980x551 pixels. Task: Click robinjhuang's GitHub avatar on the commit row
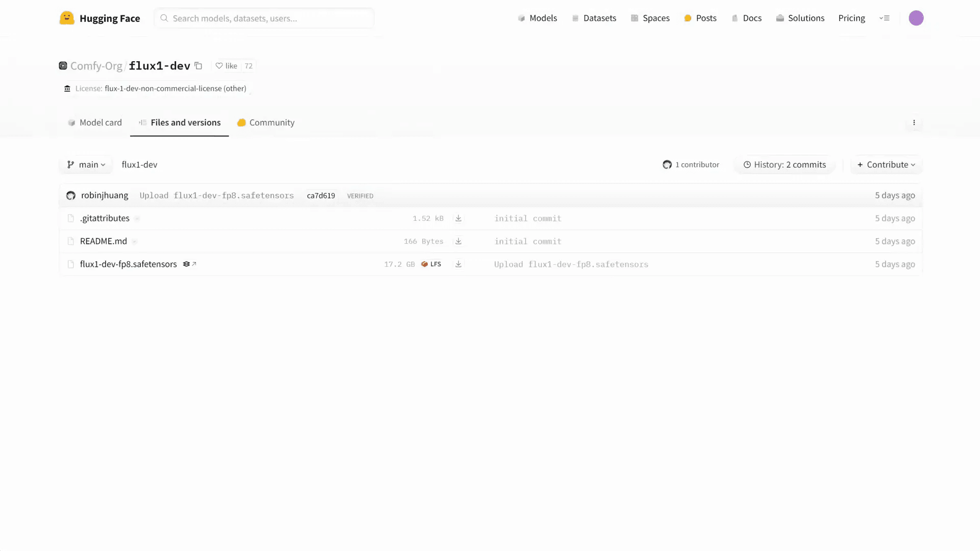coord(70,195)
